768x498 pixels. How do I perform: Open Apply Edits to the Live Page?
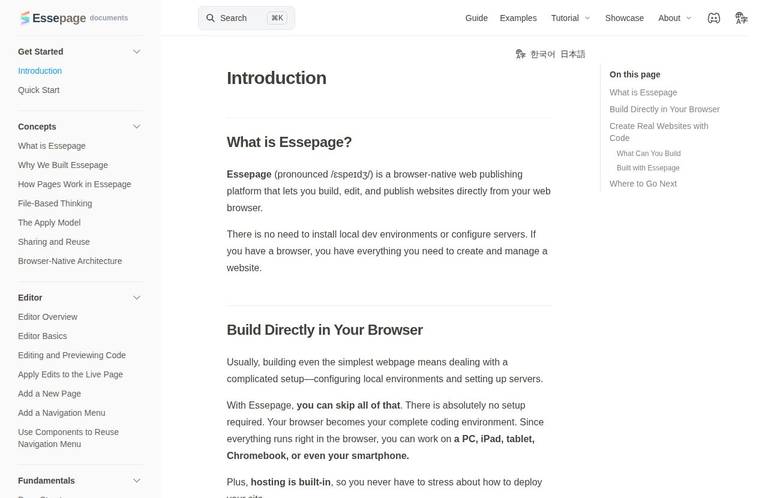click(x=71, y=374)
